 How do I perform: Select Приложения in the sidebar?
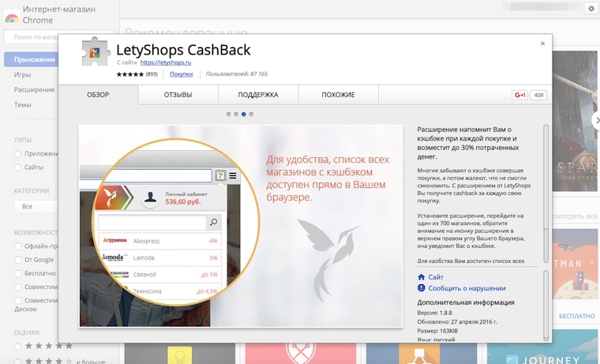32,60
